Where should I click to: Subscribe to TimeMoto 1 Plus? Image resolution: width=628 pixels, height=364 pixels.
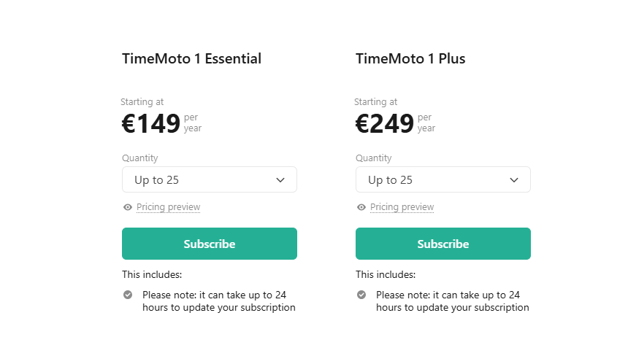coord(443,244)
